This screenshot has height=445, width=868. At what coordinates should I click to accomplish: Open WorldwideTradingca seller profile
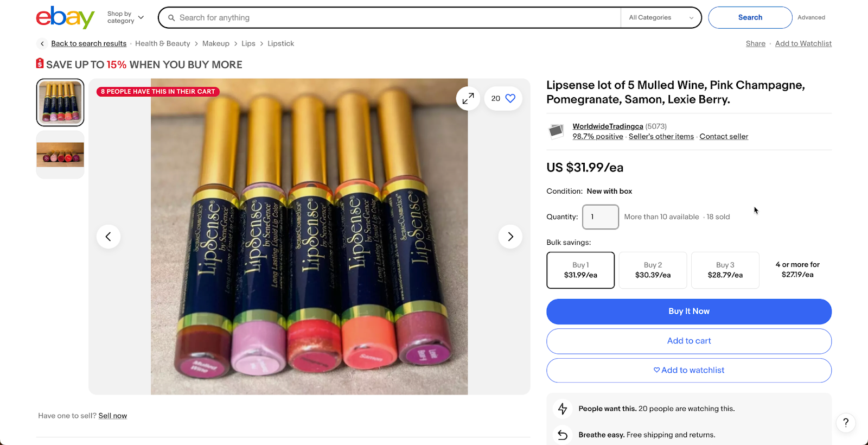click(x=608, y=126)
